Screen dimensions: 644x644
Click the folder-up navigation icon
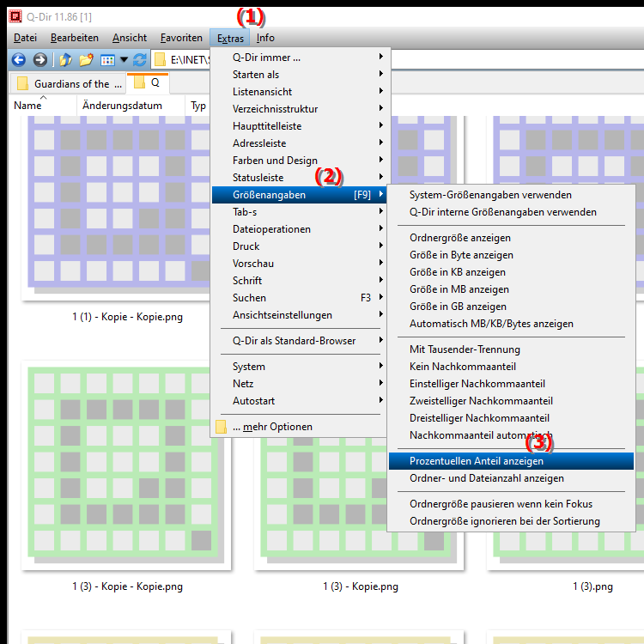65,60
